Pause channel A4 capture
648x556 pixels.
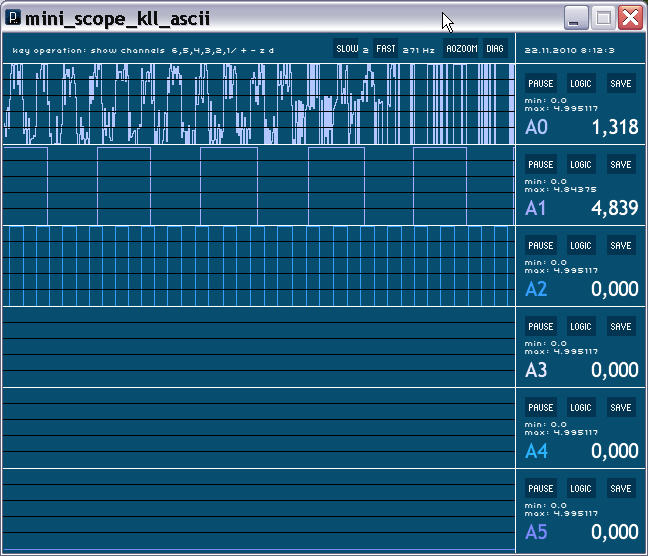point(541,408)
